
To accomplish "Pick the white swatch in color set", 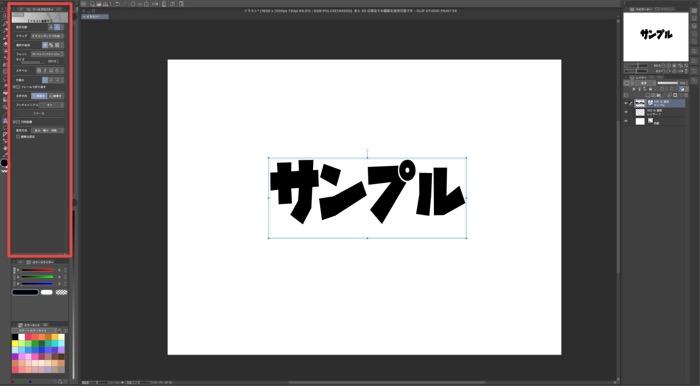I will pyautogui.click(x=21, y=337).
